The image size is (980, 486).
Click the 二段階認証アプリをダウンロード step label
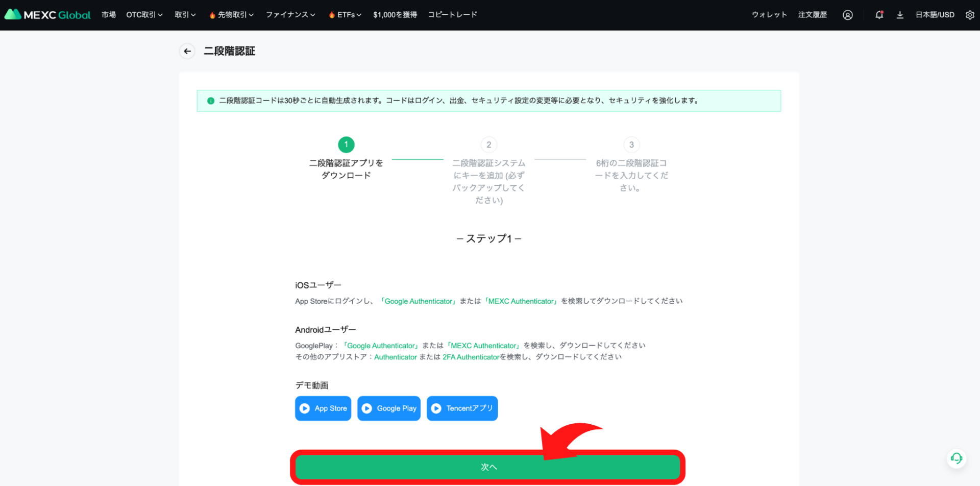[x=346, y=169]
